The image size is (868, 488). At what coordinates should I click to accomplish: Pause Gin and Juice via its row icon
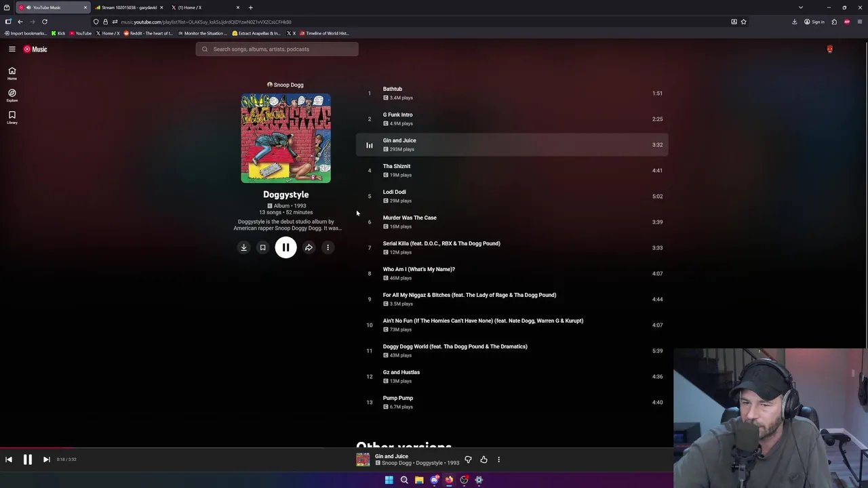click(369, 145)
